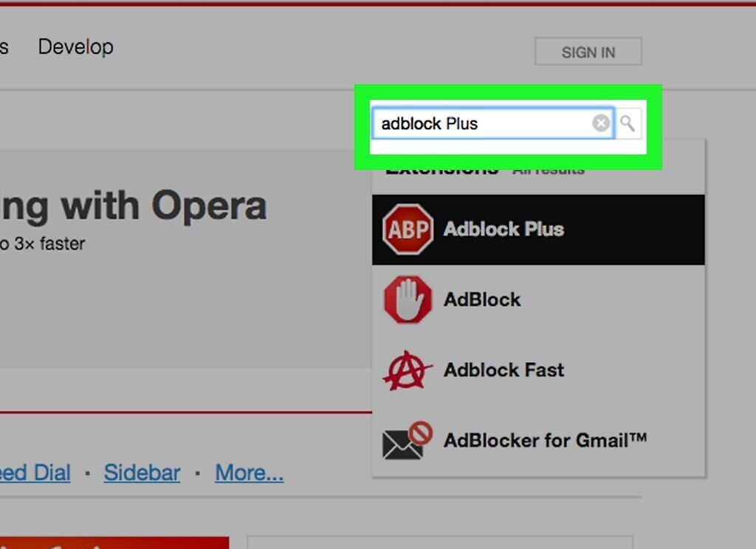Image resolution: width=756 pixels, height=549 pixels.
Task: Focus the search field containing adblock Plus
Action: (x=492, y=123)
